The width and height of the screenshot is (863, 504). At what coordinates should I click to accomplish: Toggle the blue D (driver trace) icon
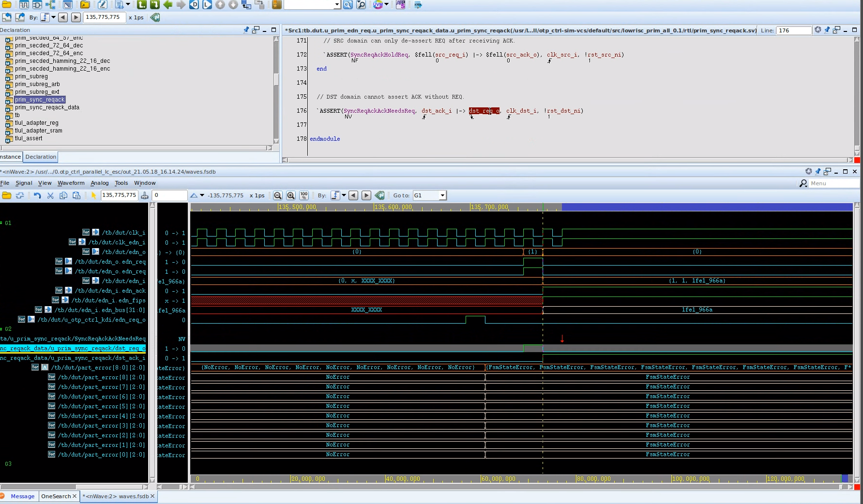coord(194,5)
